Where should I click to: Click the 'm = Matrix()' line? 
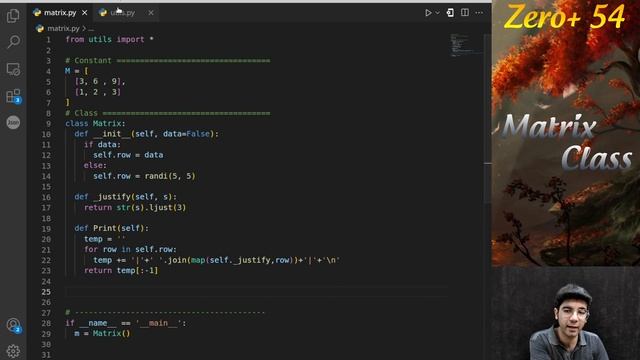click(x=102, y=333)
